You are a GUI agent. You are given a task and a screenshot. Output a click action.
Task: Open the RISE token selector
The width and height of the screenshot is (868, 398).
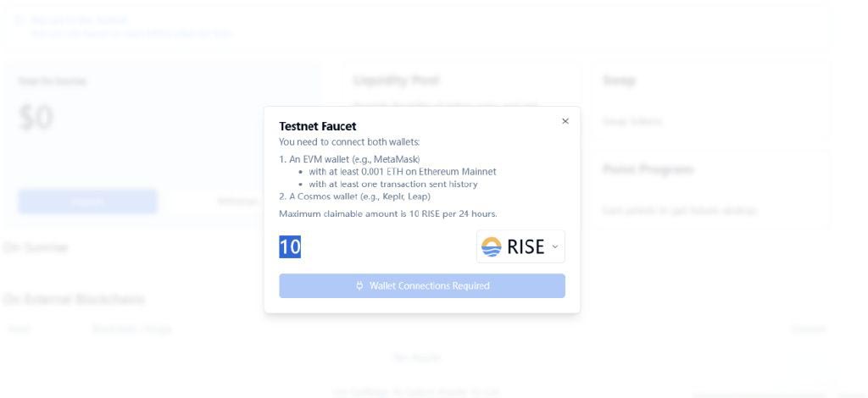tap(520, 246)
